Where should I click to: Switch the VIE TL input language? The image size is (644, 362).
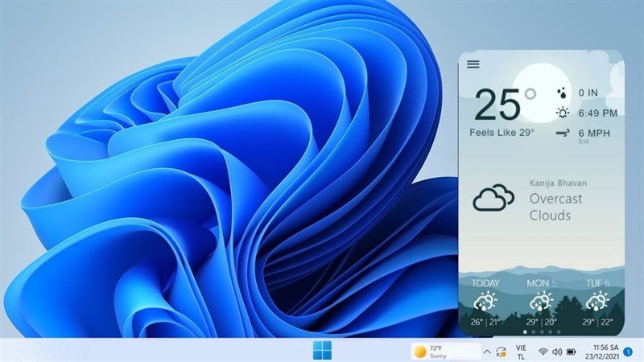pyautogui.click(x=521, y=352)
